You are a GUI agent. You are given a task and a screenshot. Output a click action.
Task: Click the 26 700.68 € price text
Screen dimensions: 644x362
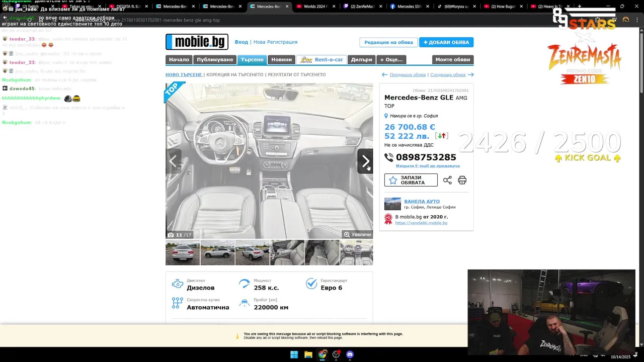pos(410,127)
